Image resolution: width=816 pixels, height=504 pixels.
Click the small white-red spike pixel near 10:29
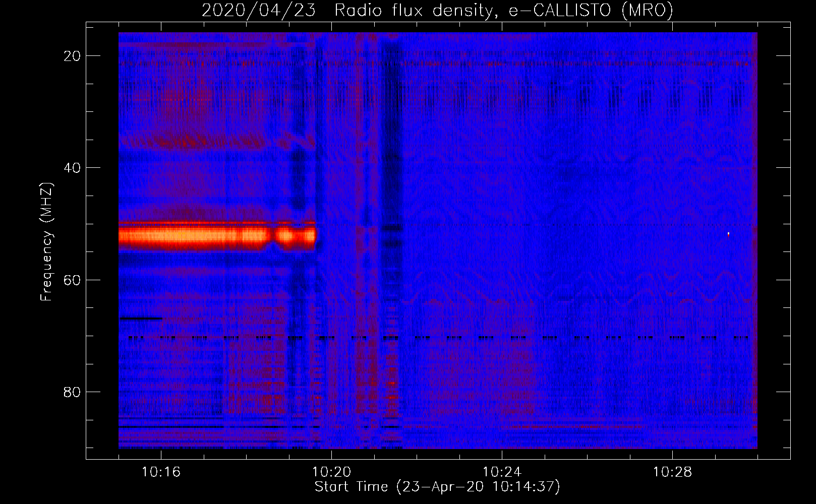728,234
